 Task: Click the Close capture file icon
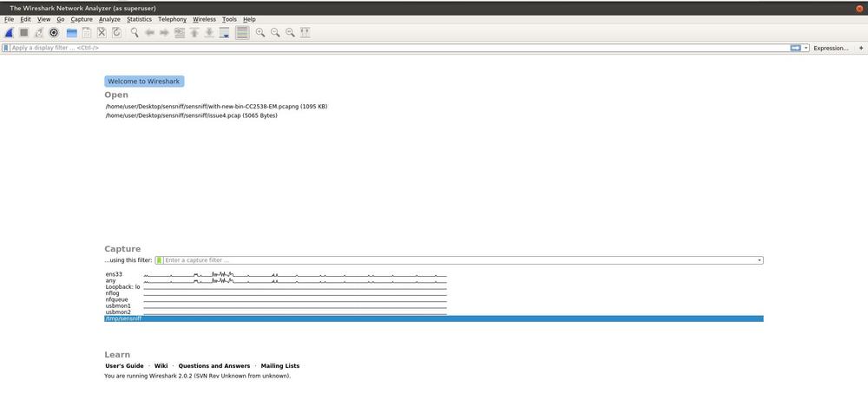(x=102, y=33)
